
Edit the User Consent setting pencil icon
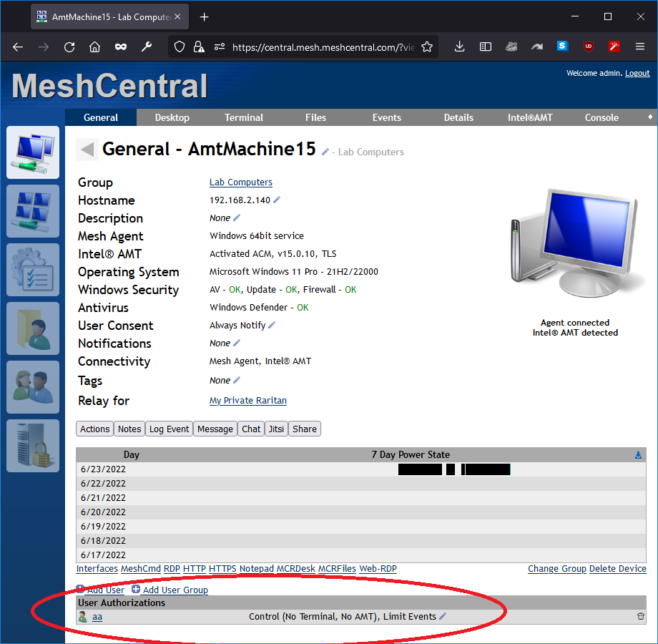[x=273, y=326]
